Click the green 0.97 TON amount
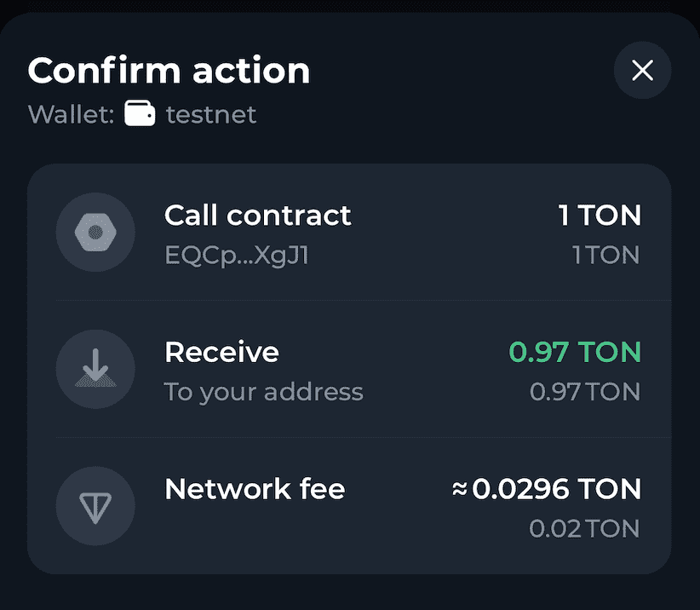 click(575, 352)
